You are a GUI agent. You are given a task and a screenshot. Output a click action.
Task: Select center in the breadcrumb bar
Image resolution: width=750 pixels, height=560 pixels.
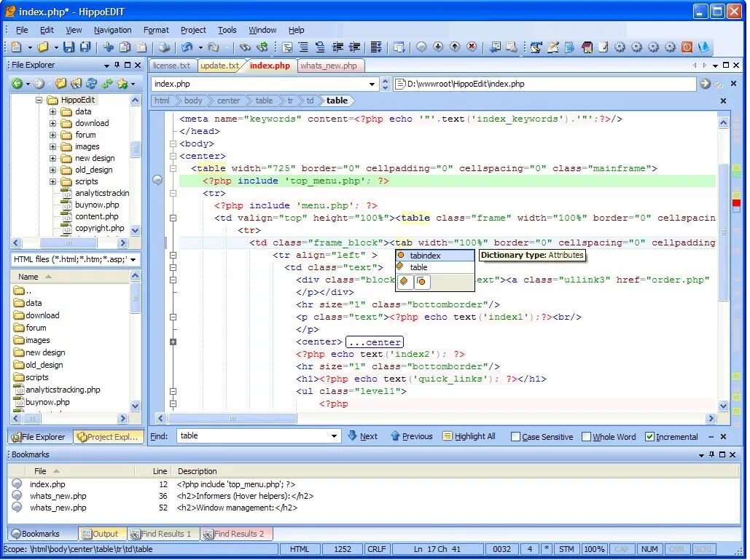point(228,100)
